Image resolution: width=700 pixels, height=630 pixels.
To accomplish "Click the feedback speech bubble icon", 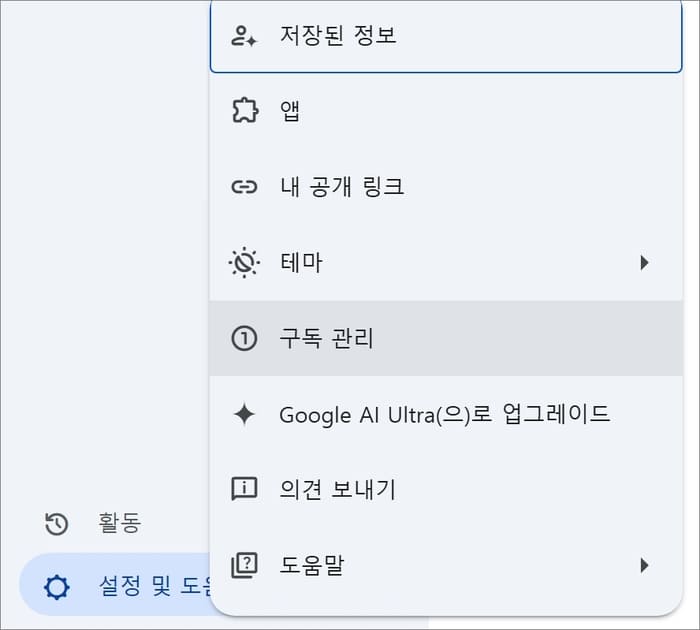I will tap(244, 489).
